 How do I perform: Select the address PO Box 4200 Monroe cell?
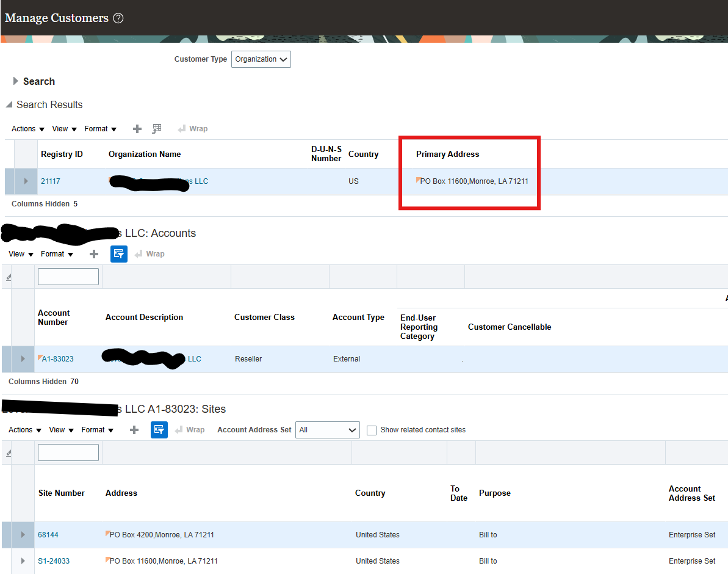[160, 535]
